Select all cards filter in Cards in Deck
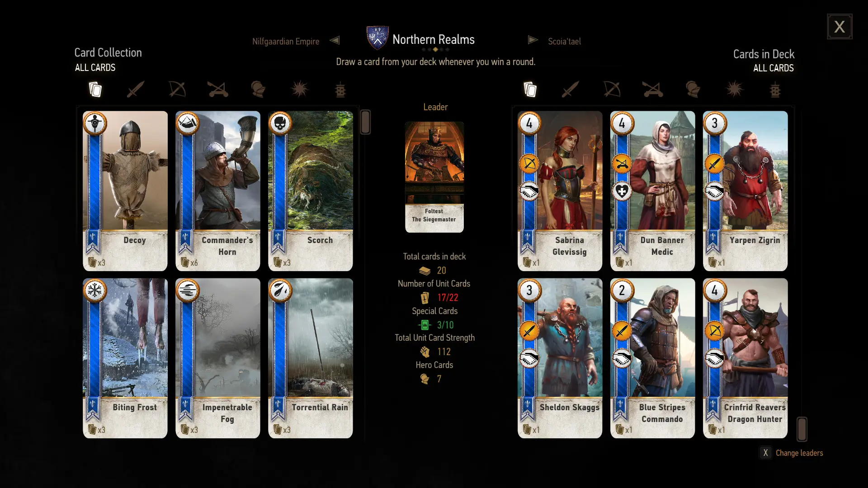This screenshot has height=488, width=868. 530,89
